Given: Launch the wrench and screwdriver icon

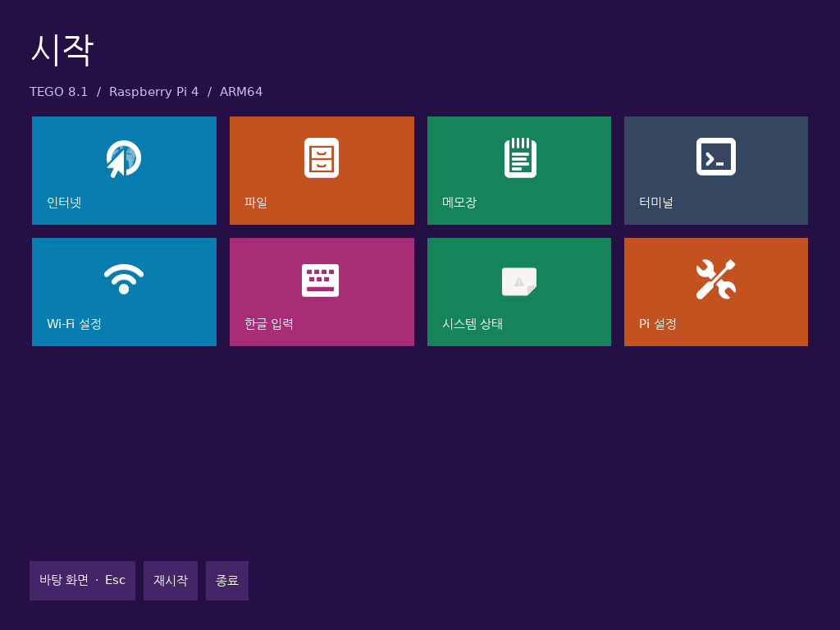Looking at the screenshot, I should pos(715,279).
